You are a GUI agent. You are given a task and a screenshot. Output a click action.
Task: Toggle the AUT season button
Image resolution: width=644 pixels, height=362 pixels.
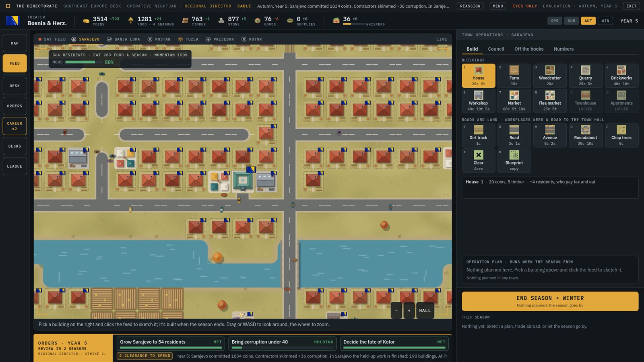(588, 21)
